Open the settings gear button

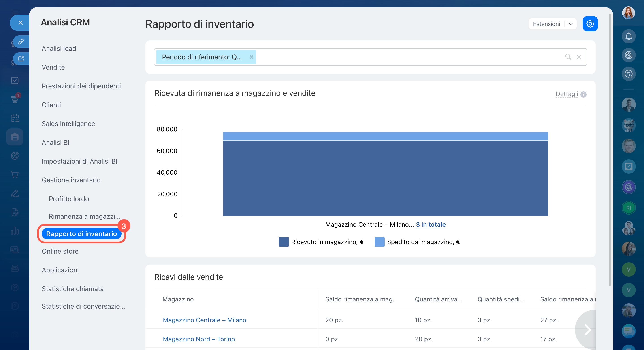pyautogui.click(x=590, y=24)
